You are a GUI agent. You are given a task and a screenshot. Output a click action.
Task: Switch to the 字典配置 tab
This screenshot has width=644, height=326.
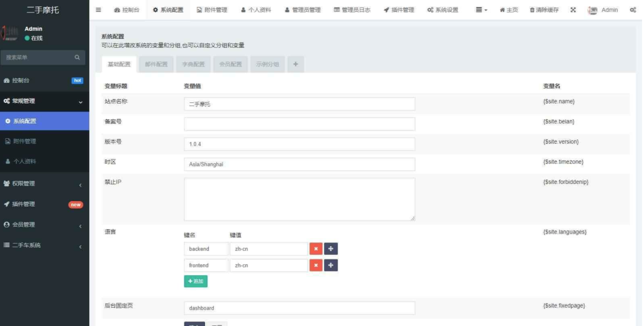(x=193, y=64)
